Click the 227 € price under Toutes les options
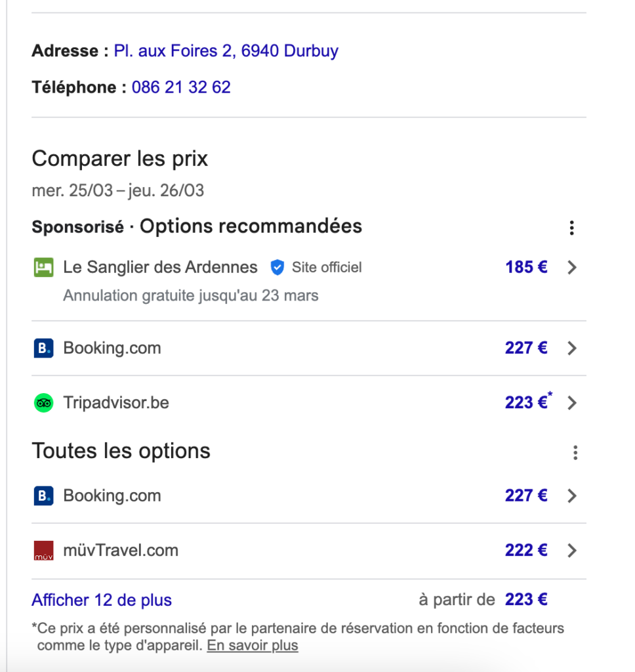Screen dimensions: 635x672 point(526,495)
